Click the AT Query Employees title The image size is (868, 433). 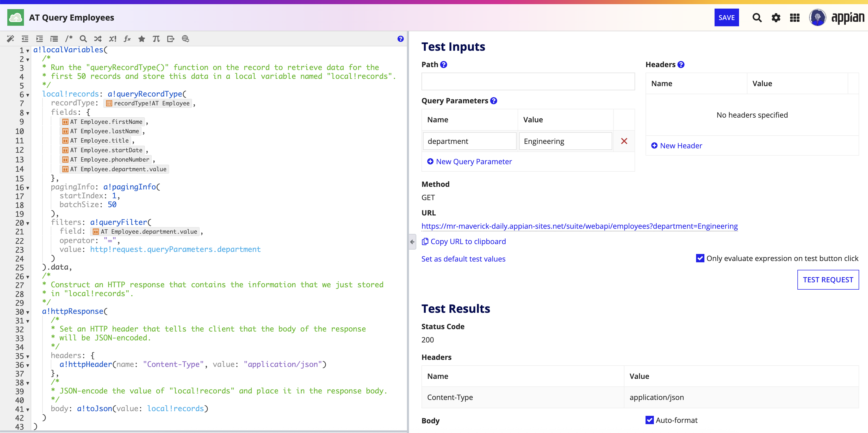[x=71, y=17]
